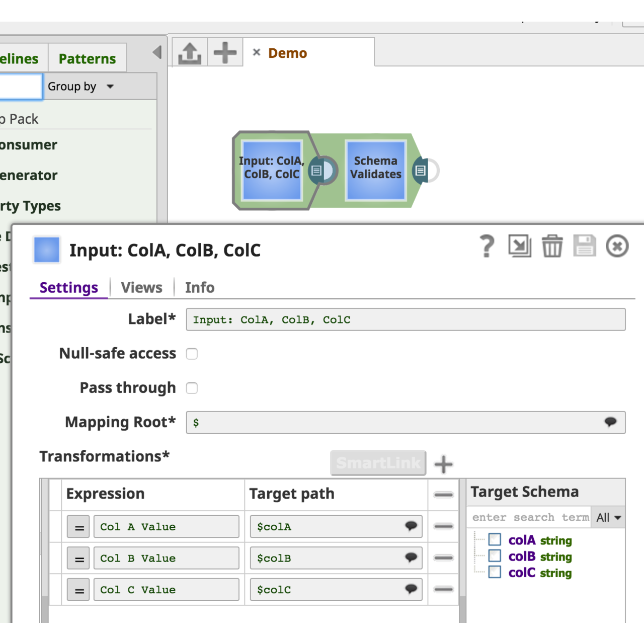Add a transformation row via the plus icon

(x=443, y=464)
